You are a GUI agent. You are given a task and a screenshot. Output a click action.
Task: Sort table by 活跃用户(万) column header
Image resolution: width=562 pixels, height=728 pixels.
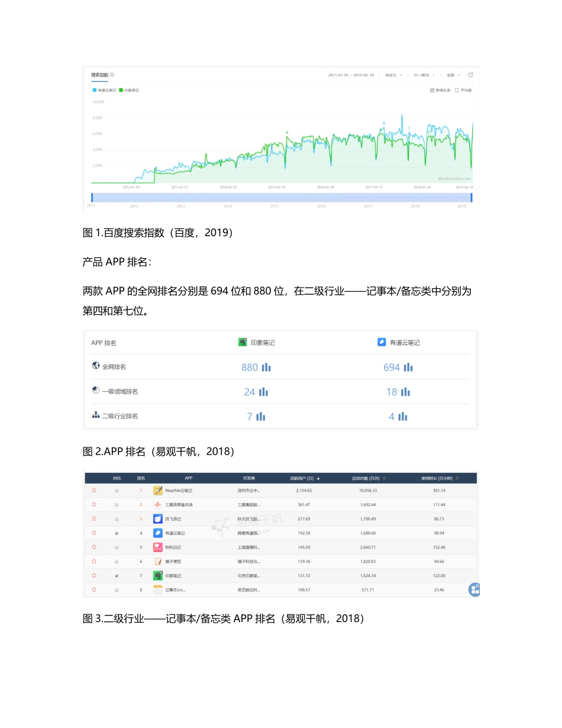tap(302, 478)
